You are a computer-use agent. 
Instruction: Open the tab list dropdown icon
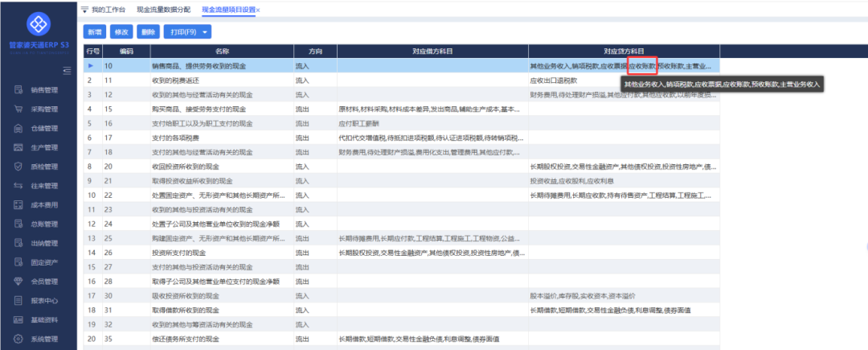point(84,10)
